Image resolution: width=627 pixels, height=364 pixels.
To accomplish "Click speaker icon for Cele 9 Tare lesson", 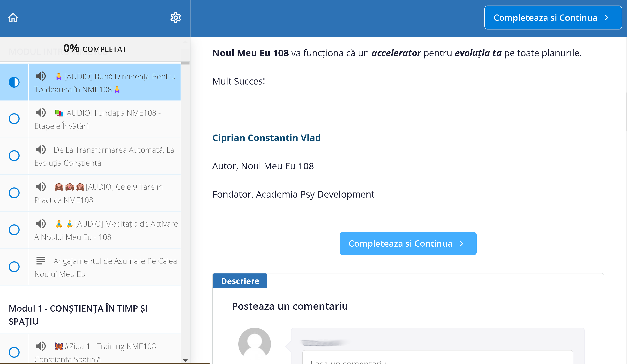I will [x=41, y=186].
